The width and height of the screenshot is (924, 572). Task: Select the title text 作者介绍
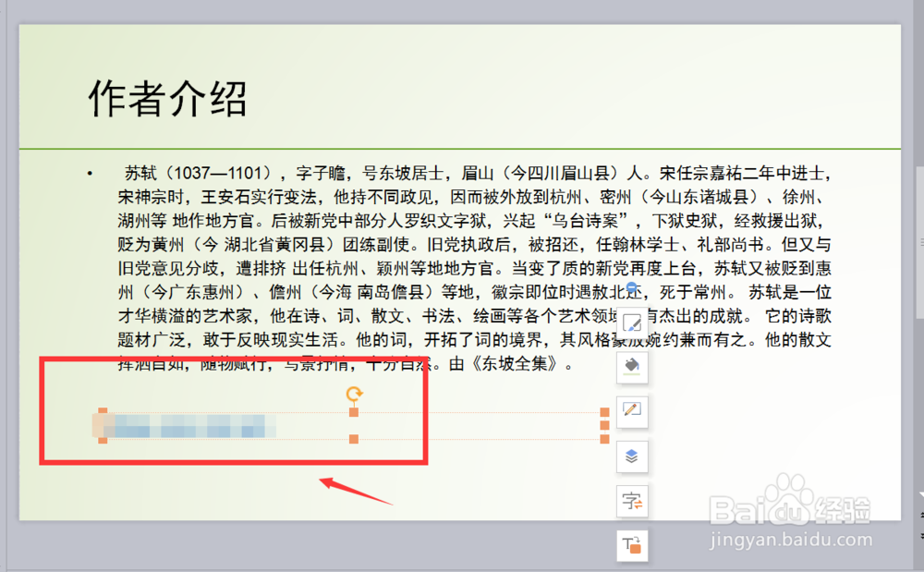pyautogui.click(x=166, y=95)
